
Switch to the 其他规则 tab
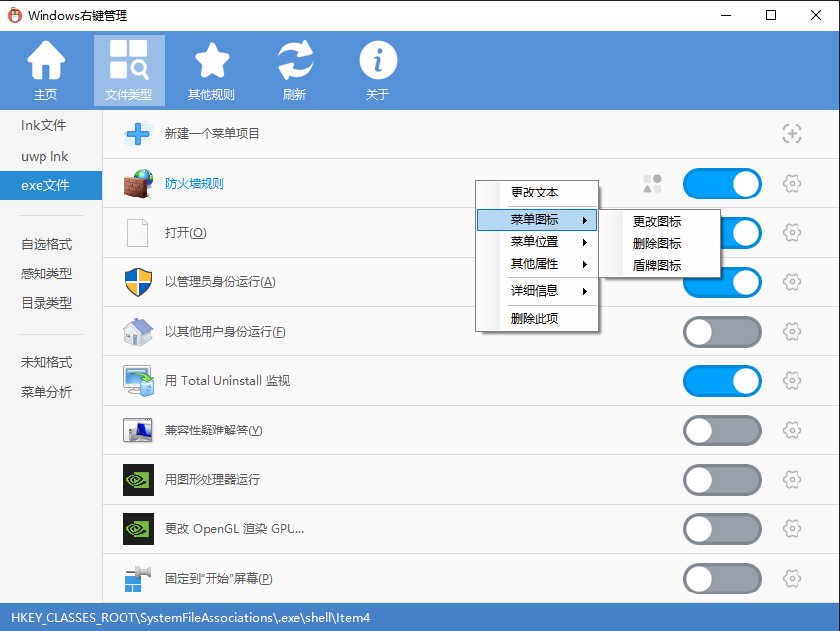(x=211, y=69)
